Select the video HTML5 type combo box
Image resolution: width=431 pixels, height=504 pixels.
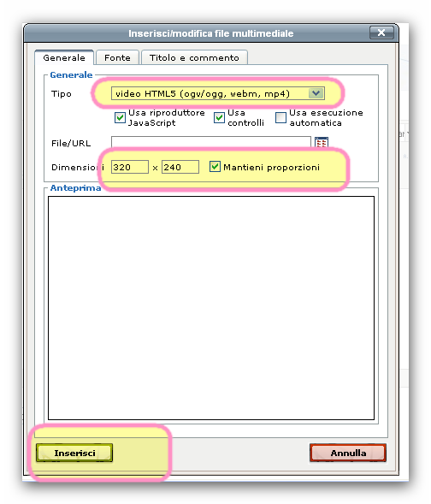point(218,93)
